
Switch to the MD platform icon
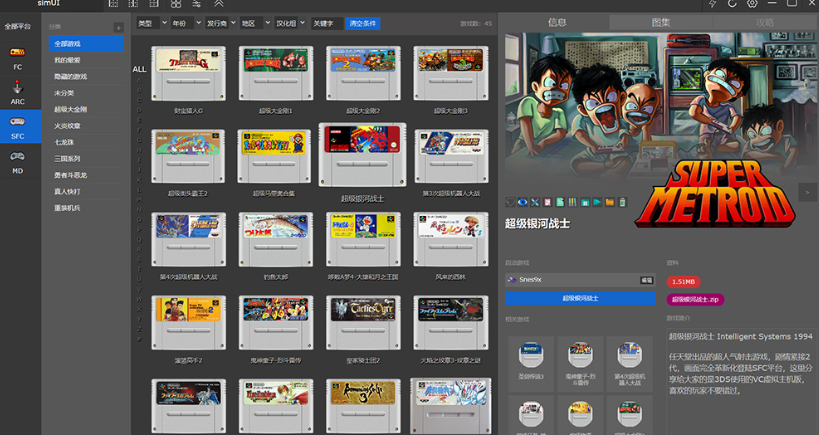[17, 156]
